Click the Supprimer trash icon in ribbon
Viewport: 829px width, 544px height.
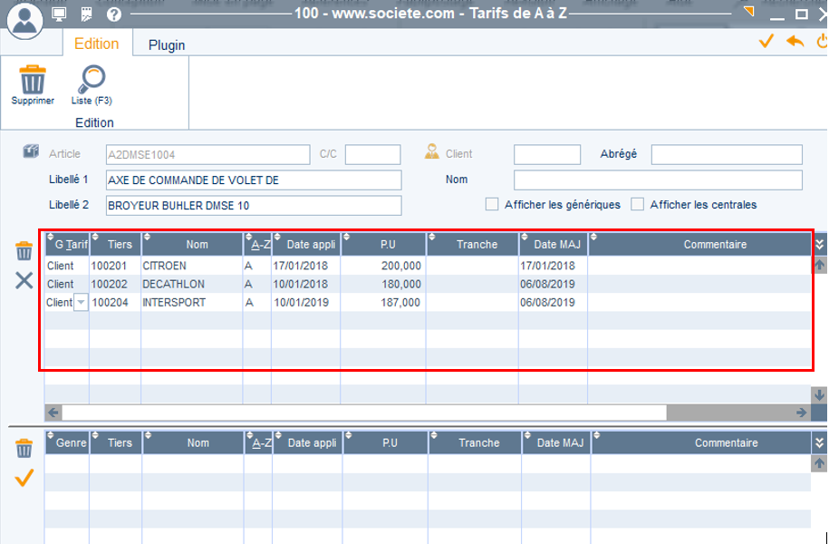point(33,85)
